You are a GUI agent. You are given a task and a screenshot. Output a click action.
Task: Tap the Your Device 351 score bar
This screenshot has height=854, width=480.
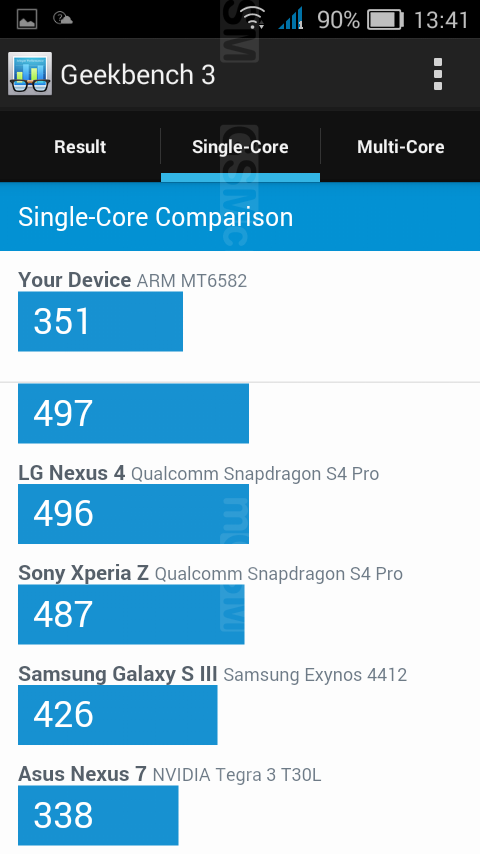[x=100, y=321]
